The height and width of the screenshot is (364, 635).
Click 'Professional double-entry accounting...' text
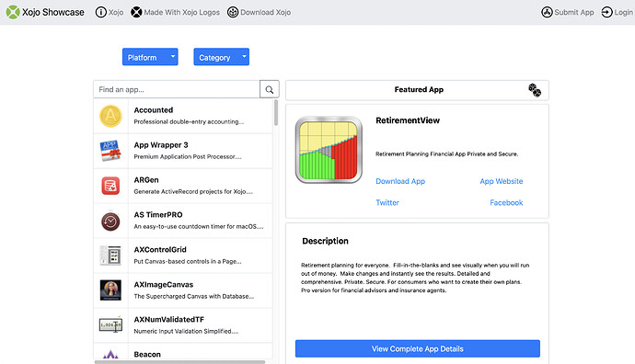click(x=189, y=121)
